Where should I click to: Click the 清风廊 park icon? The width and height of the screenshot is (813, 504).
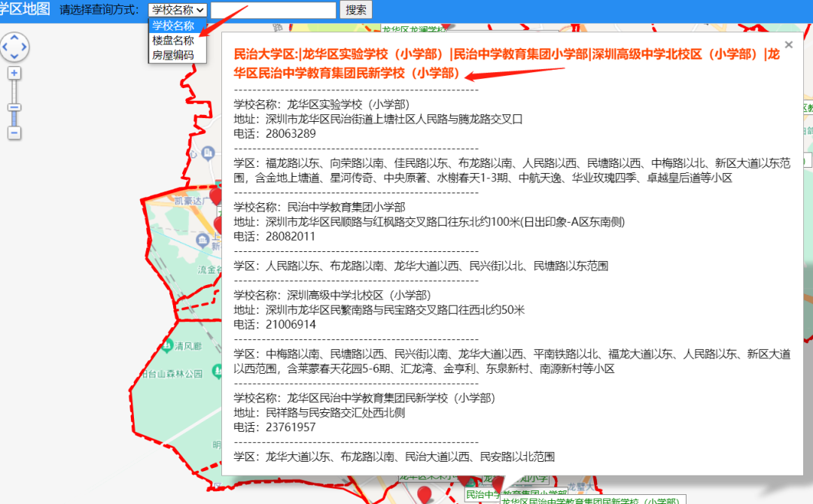[x=167, y=346]
